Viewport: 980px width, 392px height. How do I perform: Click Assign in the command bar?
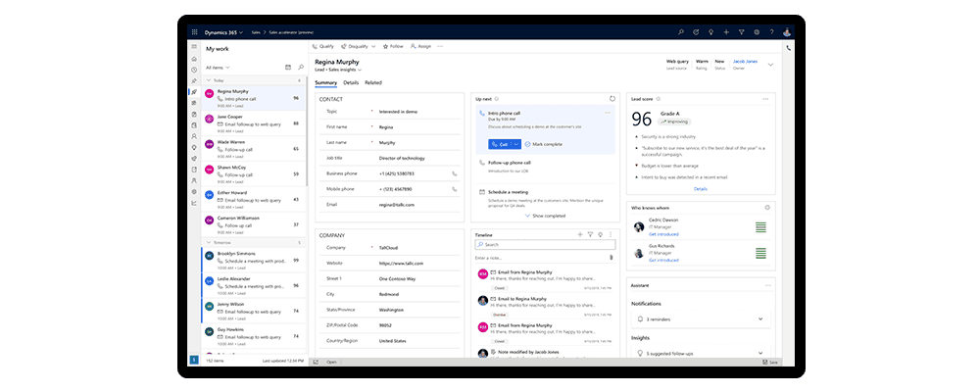tap(420, 46)
